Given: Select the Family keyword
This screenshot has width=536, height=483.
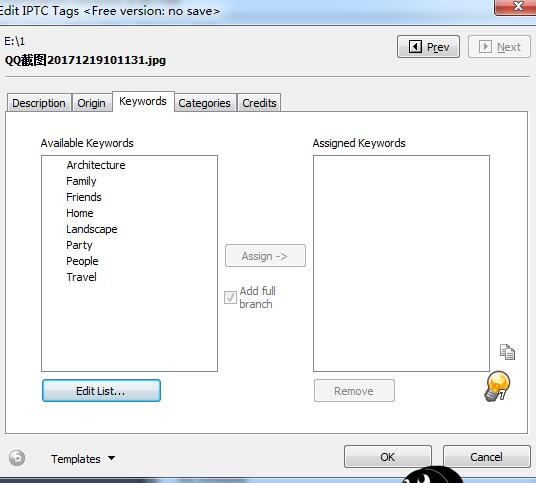Looking at the screenshot, I should 81,181.
